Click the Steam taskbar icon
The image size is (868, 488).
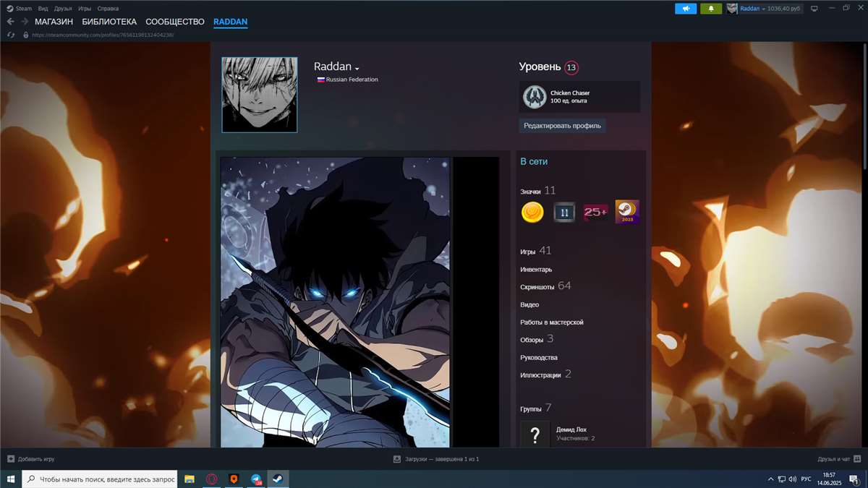point(278,479)
